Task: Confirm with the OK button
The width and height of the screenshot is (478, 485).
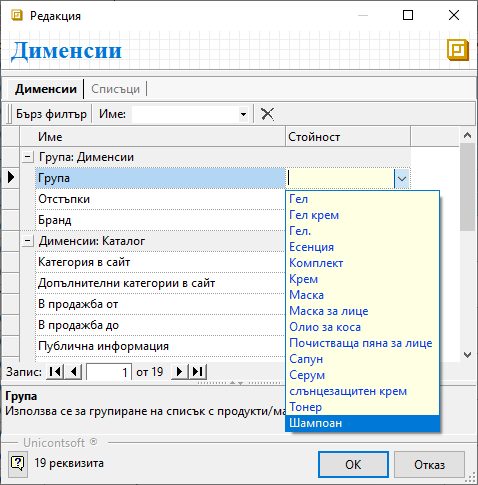Action: [x=353, y=464]
